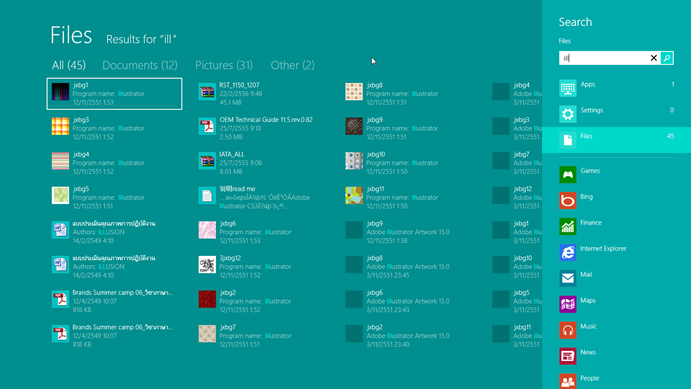Search within the Internet Explorer icon
Image resolution: width=691 pixels, height=389 pixels.
point(568,252)
